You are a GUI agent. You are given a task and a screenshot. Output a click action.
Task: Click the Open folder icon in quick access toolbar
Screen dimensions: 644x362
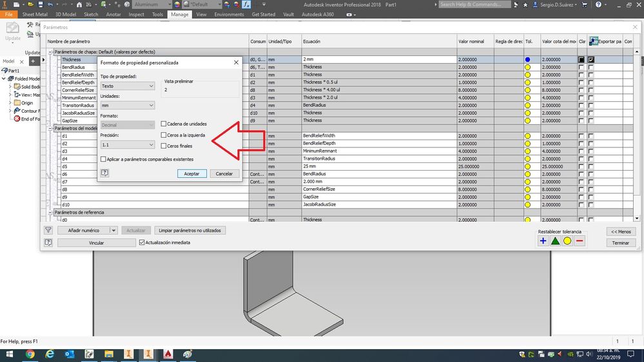coord(30,5)
